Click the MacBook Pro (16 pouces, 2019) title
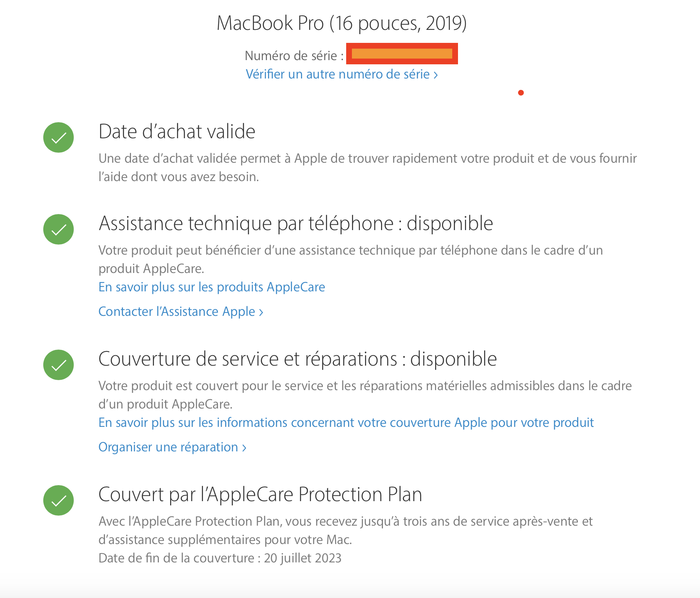700x598 pixels. pos(342,23)
